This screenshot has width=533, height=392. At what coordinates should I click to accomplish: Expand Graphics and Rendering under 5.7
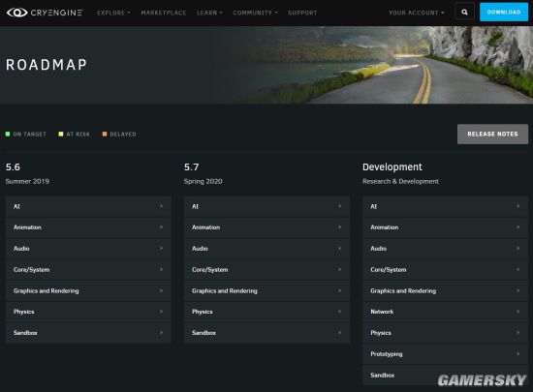coord(266,290)
